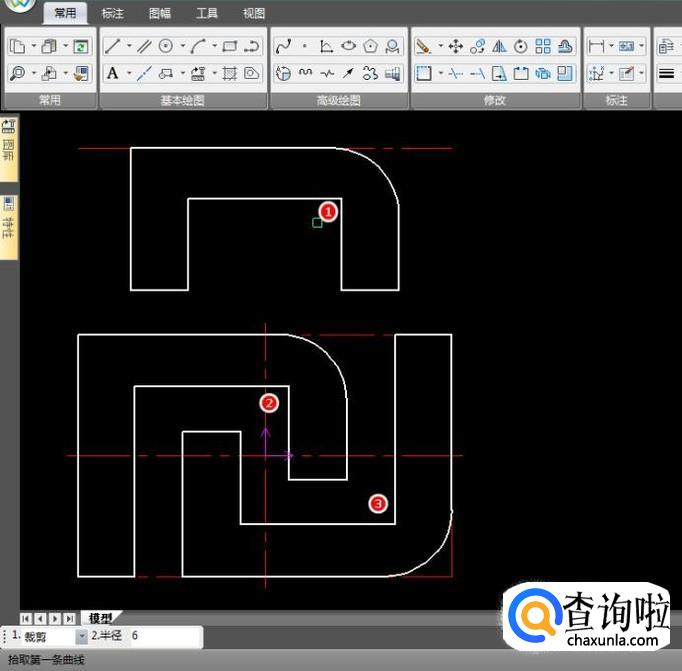
Task: Select the Parallel lines tool
Action: pyautogui.click(x=144, y=46)
